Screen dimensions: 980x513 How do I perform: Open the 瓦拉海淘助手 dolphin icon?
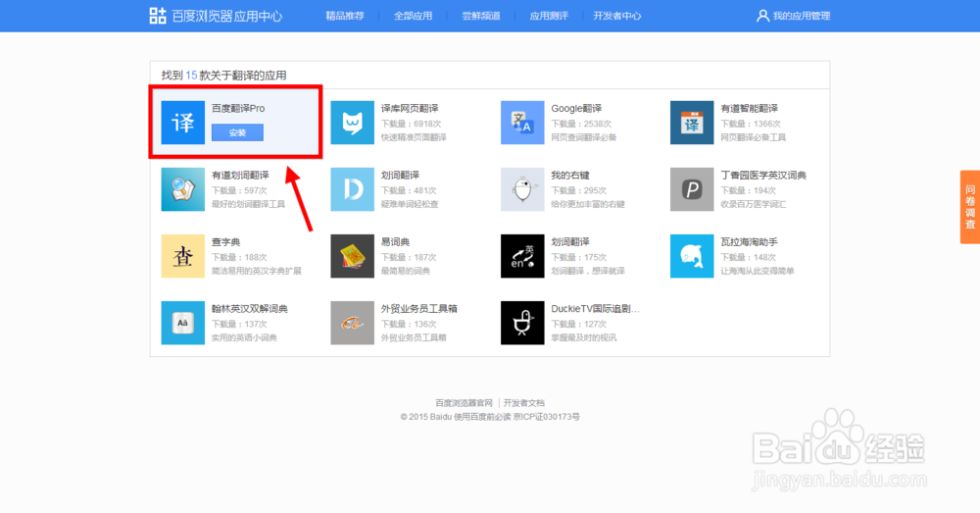(692, 256)
